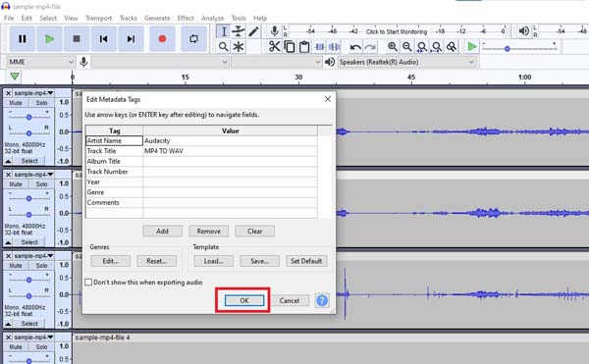Click OK in Edit Metadata Tags dialog

(x=244, y=300)
